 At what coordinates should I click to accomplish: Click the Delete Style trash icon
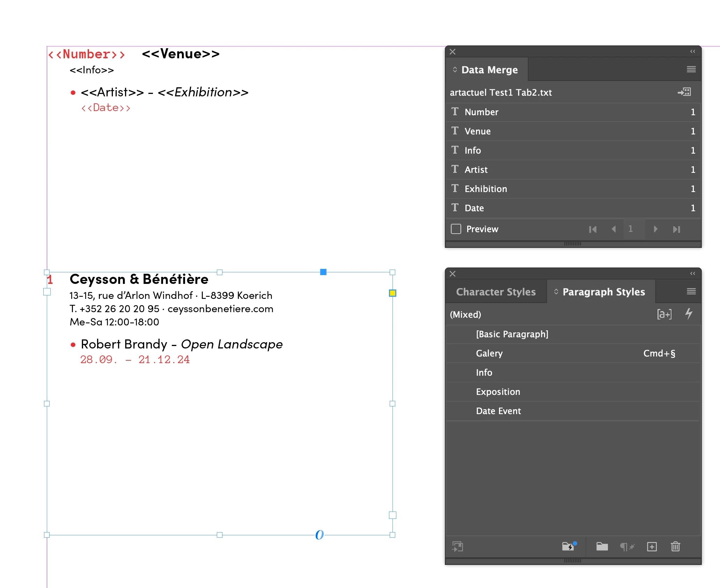click(x=675, y=546)
